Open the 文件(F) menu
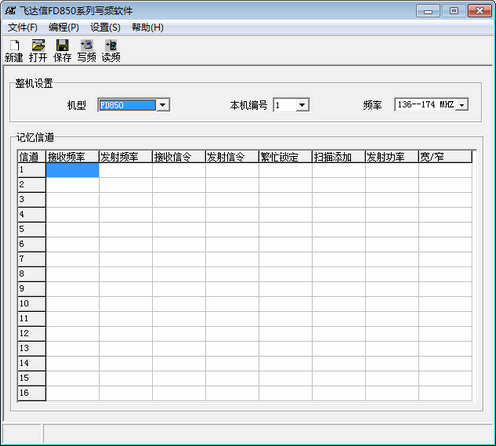Screen dimensions: 496x446 pos(23,28)
